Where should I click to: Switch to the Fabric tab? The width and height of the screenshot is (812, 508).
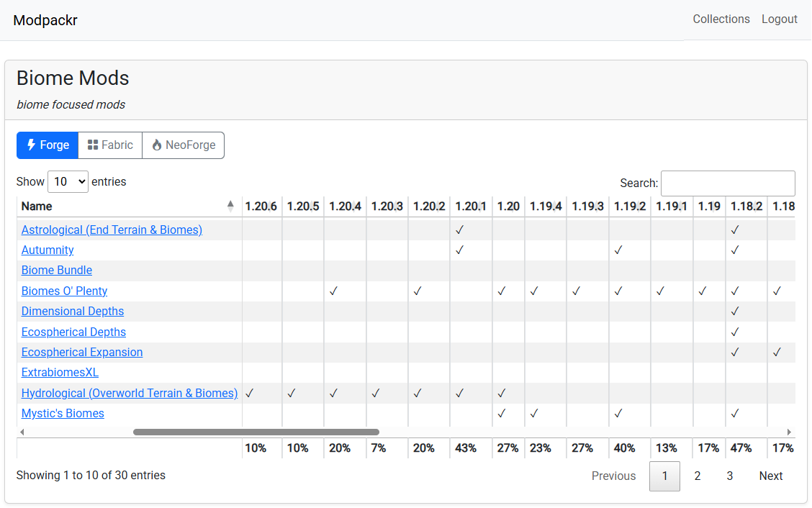(x=109, y=145)
